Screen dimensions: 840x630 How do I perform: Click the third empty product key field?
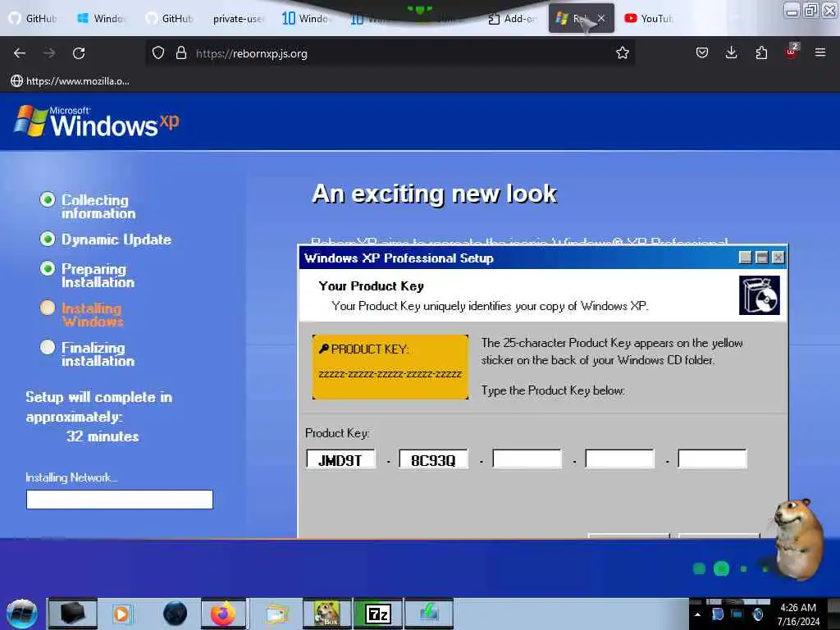527,459
